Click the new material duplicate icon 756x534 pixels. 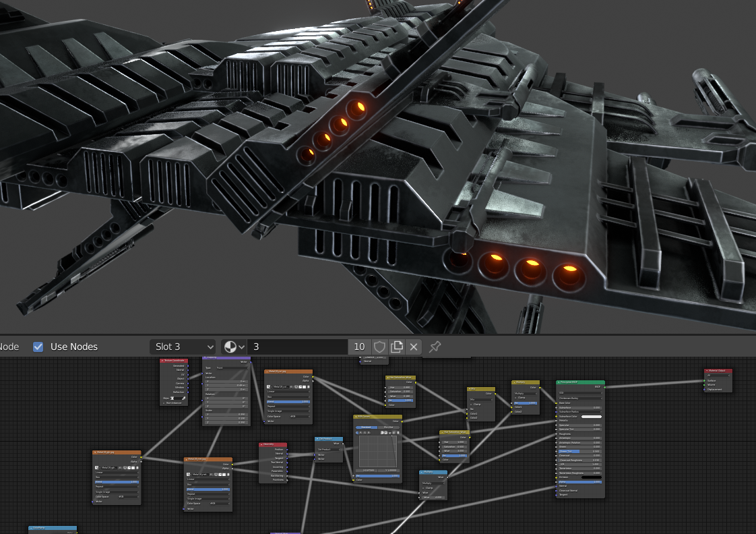(397, 347)
